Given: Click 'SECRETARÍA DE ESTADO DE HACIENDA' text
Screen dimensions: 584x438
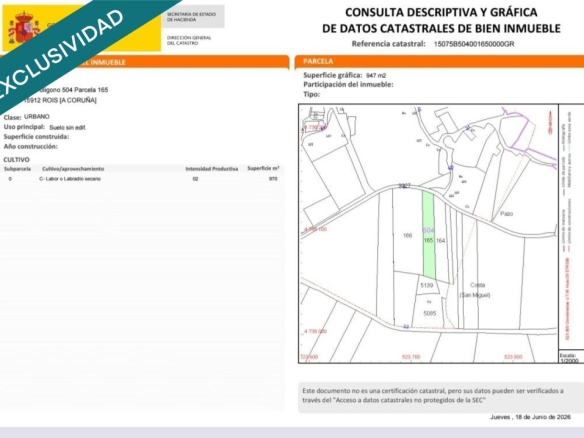Looking at the screenshot, I should tap(191, 17).
